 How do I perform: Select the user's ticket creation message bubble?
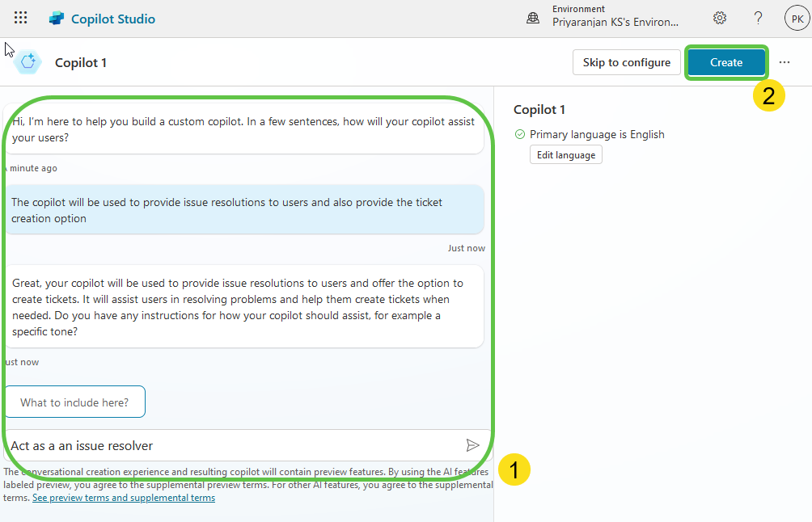coord(243,210)
